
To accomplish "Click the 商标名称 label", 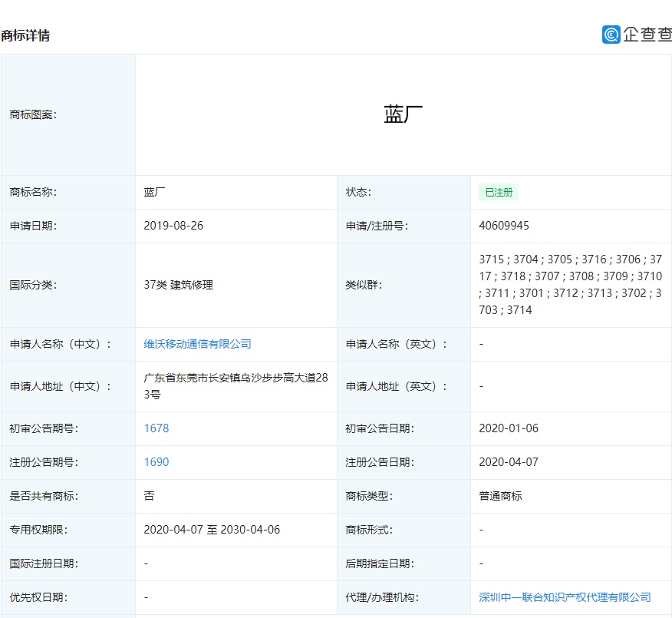I will pos(33,192).
